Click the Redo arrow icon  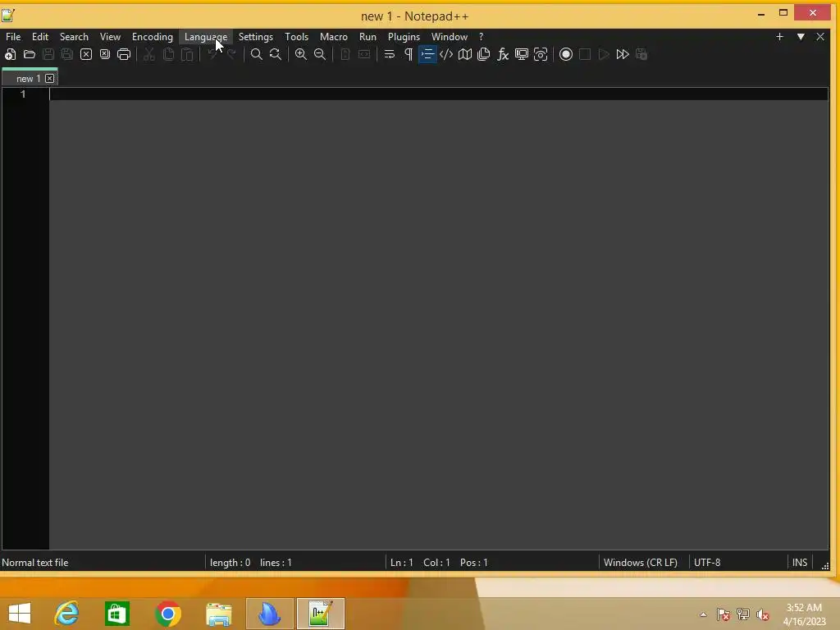tap(231, 54)
